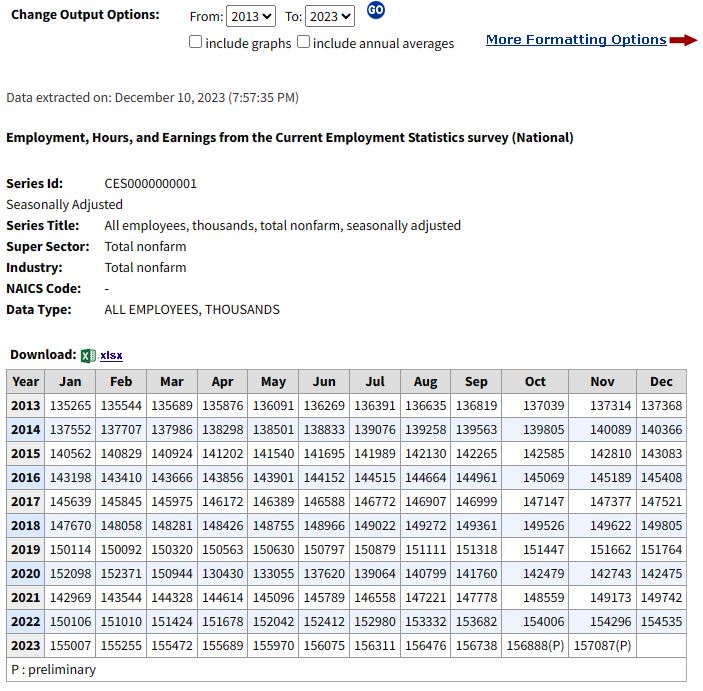Click the Jan column header

click(70, 382)
